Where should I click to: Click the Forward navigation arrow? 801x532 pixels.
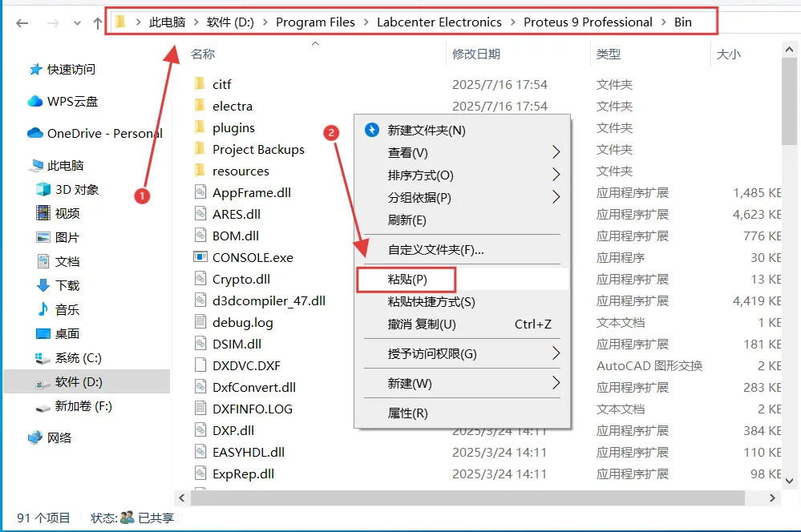[53, 23]
